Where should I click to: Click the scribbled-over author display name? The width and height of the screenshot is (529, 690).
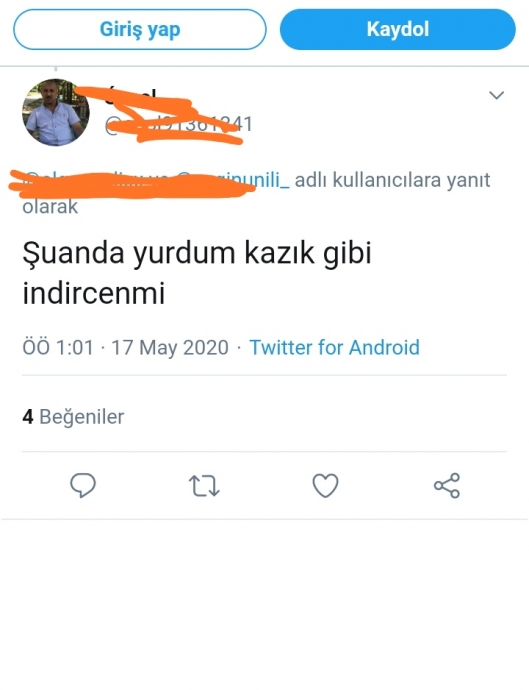point(132,95)
